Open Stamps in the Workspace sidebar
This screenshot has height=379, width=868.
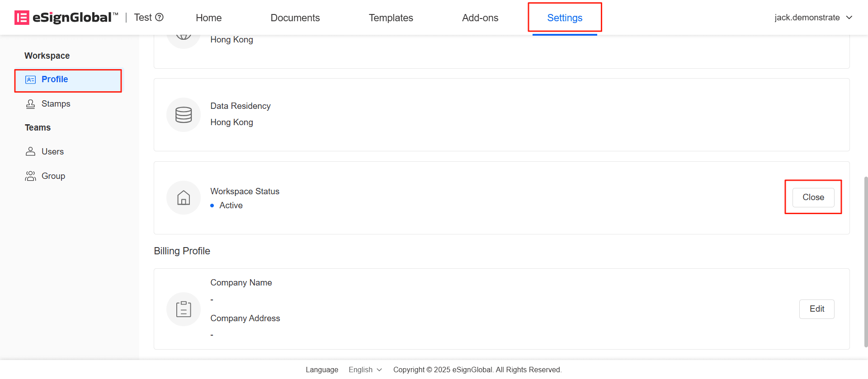[x=56, y=104]
